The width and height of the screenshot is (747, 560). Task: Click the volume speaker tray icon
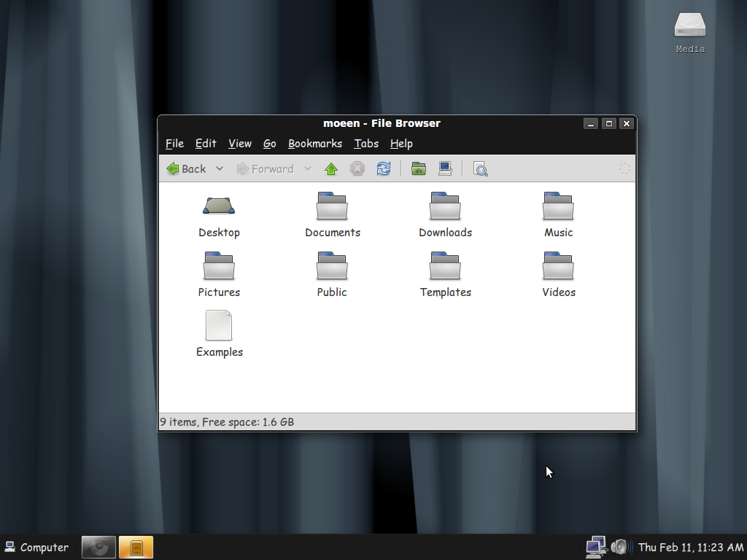tap(622, 547)
